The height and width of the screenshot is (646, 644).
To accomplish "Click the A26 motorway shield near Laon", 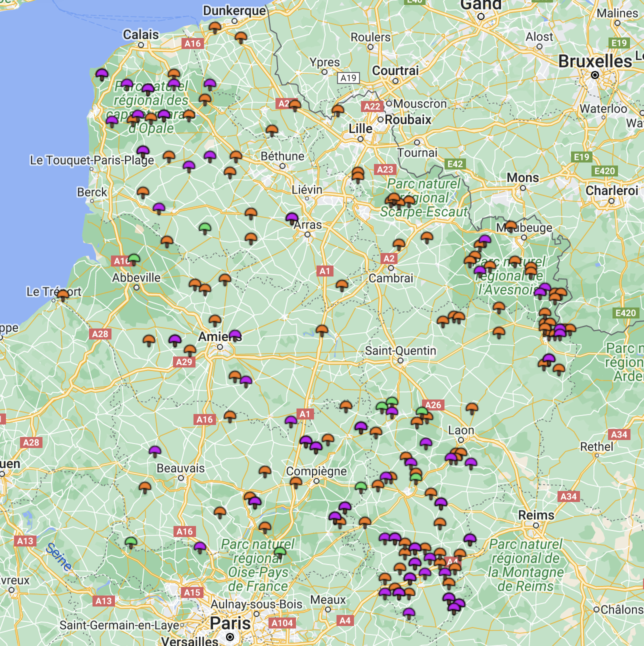I will click(x=433, y=404).
